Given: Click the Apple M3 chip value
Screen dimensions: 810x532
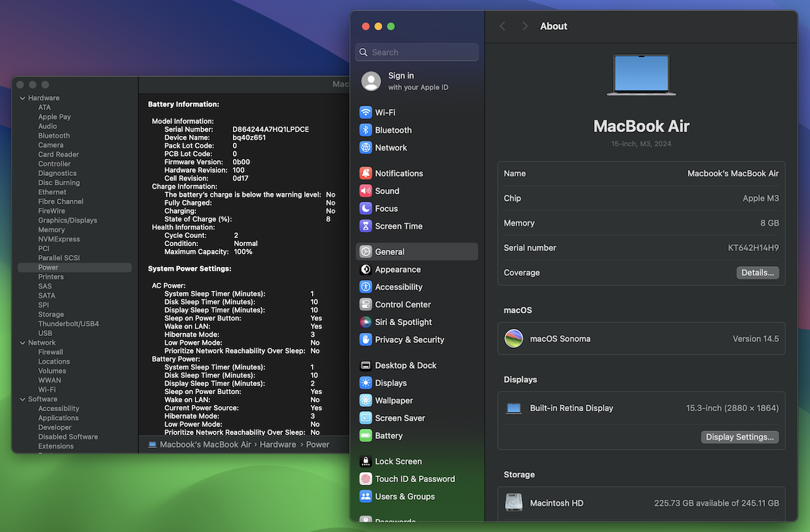Looking at the screenshot, I should click(x=761, y=199).
